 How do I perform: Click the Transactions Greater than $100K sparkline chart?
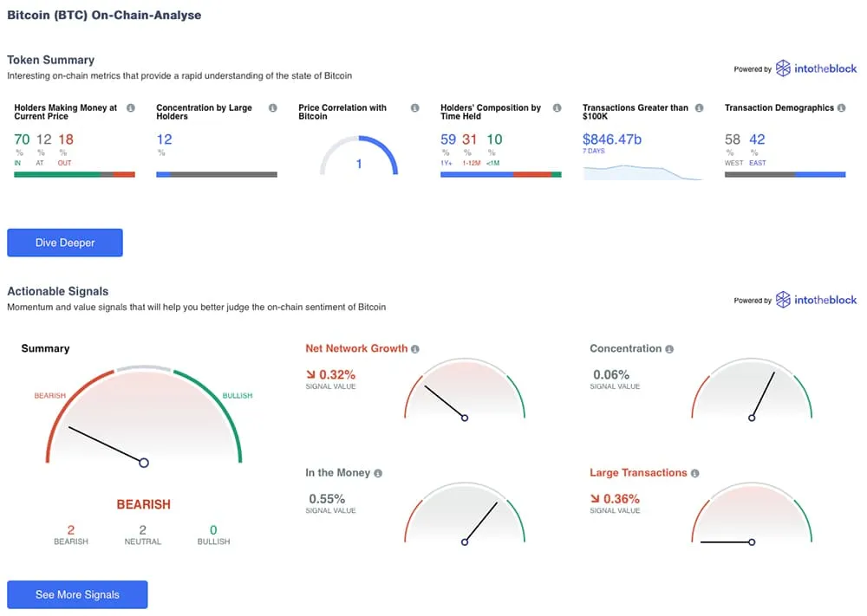(642, 172)
